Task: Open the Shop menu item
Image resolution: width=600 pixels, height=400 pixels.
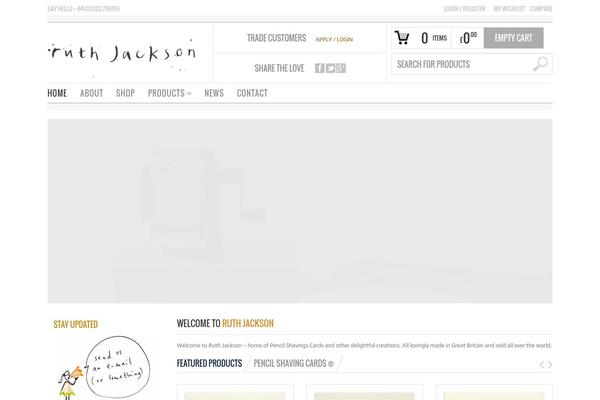Action: [126, 93]
